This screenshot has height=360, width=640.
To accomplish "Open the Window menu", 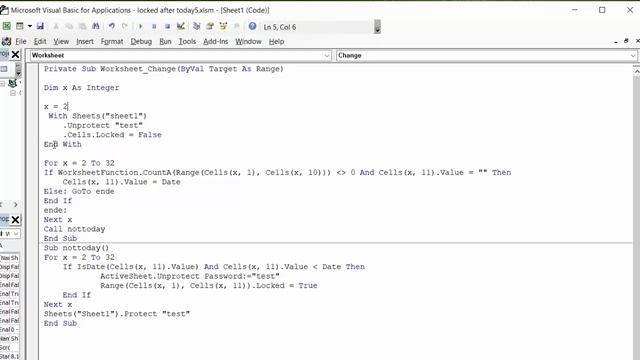I will point(248,42).
